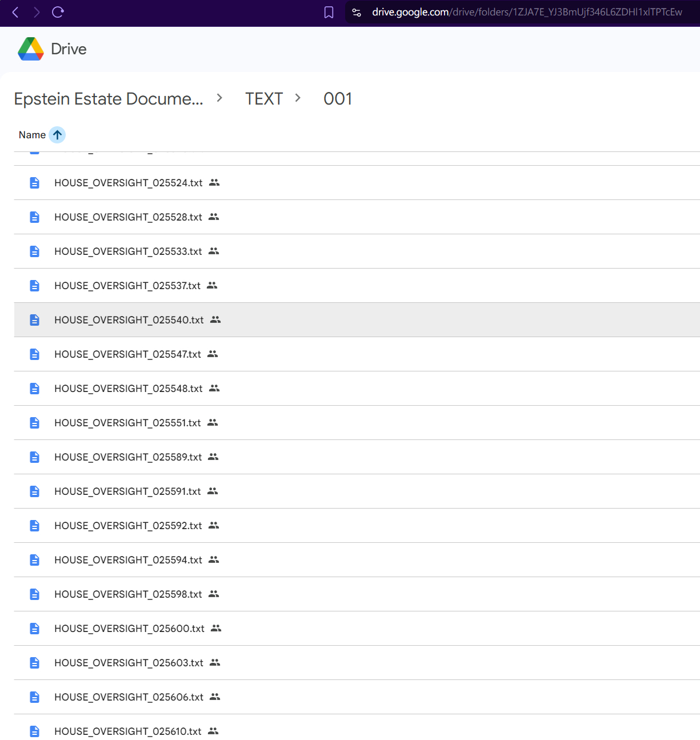The height and width of the screenshot is (740, 700).
Task: Click file name HOUSE_OVERSIGHT_025606.txt
Action: tap(129, 697)
